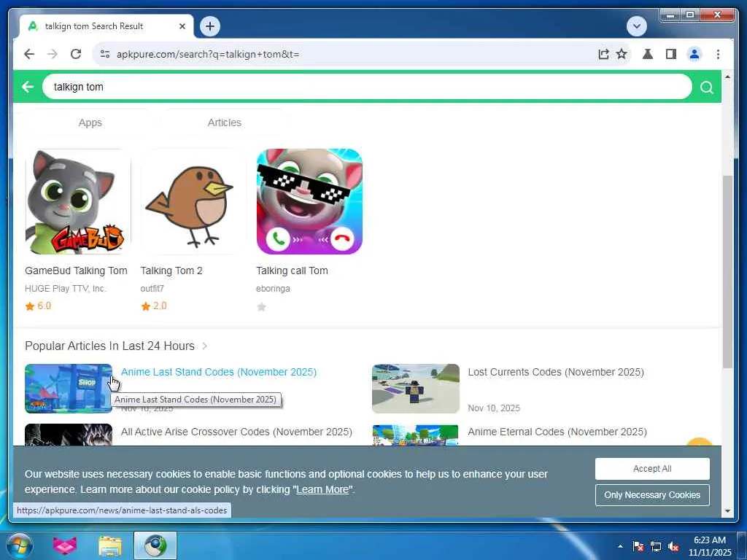
Task: Open Action Center flag icon
Action: [638, 546]
